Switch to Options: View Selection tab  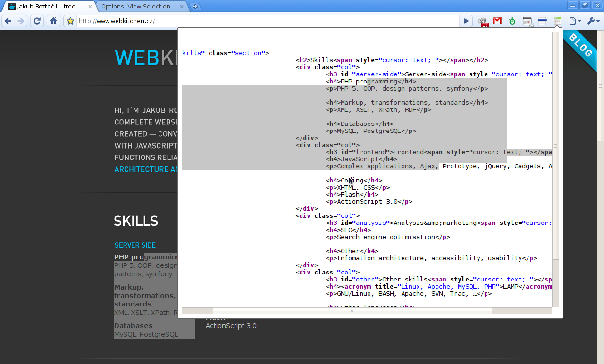pyautogui.click(x=142, y=7)
